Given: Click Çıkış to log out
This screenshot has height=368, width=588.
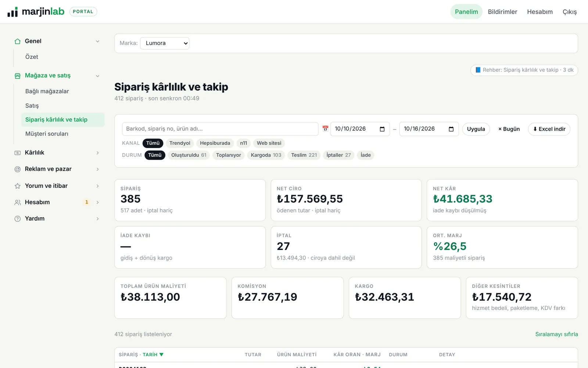Looking at the screenshot, I should 570,12.
